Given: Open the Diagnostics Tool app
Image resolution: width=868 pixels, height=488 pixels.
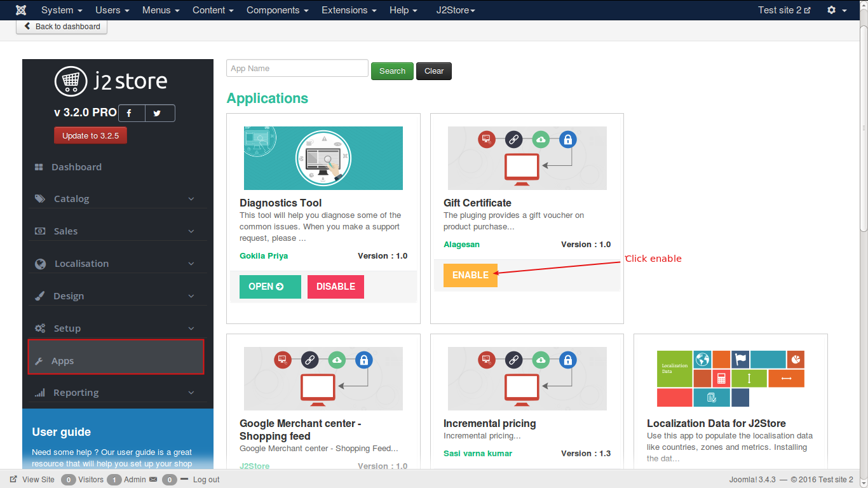Looking at the screenshot, I should tap(270, 287).
